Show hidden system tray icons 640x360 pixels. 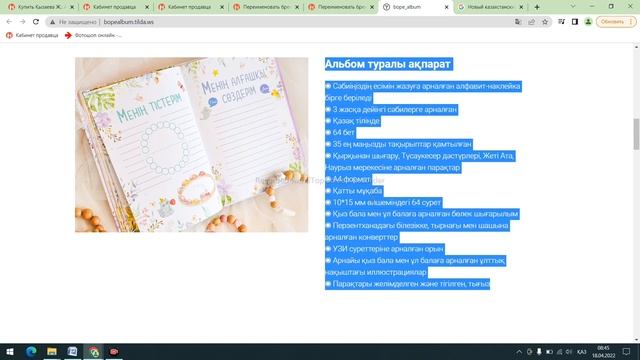pos(519,351)
